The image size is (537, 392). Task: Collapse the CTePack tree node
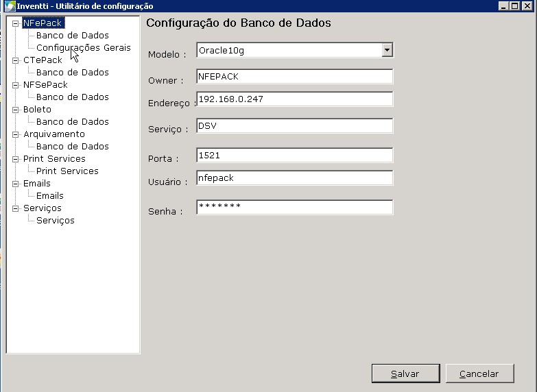point(16,60)
